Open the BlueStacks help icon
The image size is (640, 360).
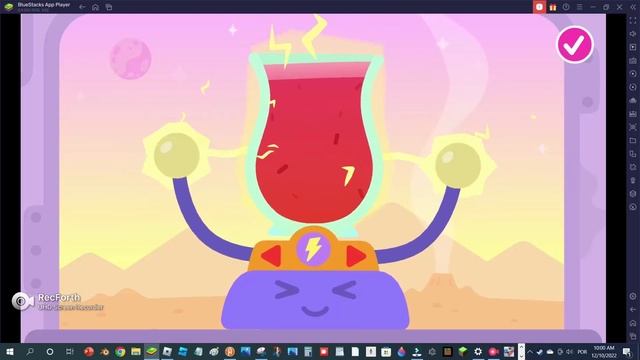(566, 7)
